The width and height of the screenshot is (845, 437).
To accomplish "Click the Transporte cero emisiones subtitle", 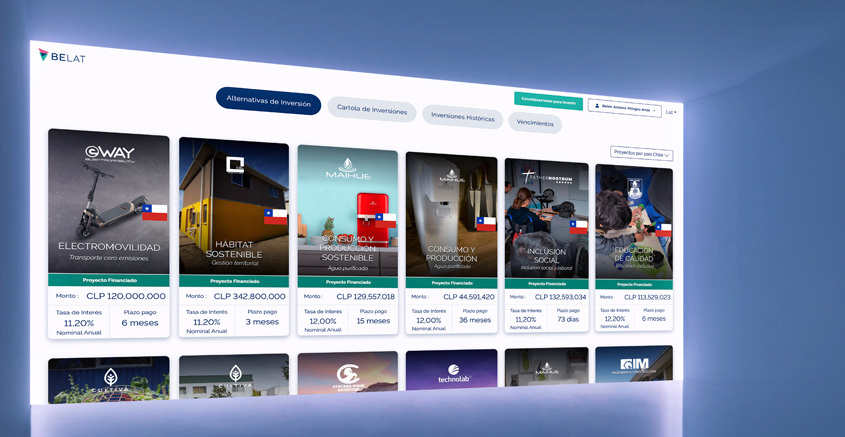I will point(109,258).
